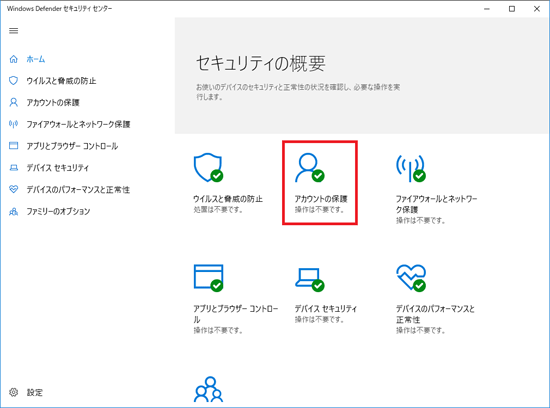Viewport: 550px width, 408px height.
Task: Close the Windows Defender Security Center window
Action: click(537, 9)
